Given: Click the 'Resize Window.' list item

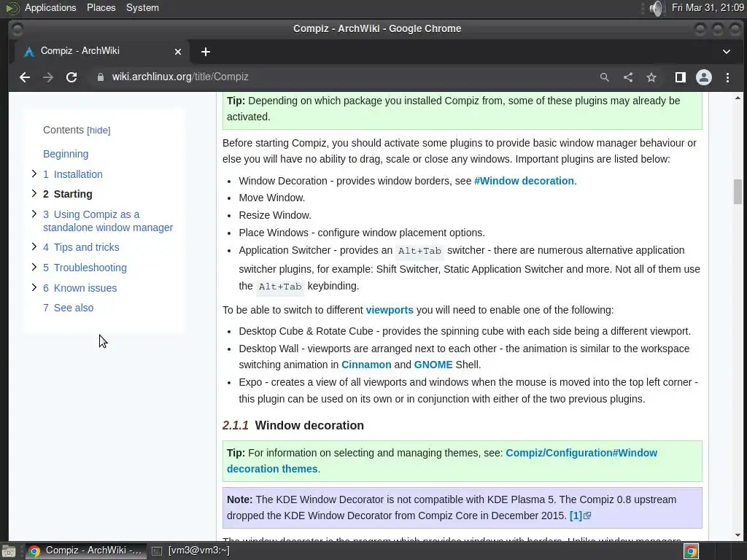Looking at the screenshot, I should click(x=275, y=215).
